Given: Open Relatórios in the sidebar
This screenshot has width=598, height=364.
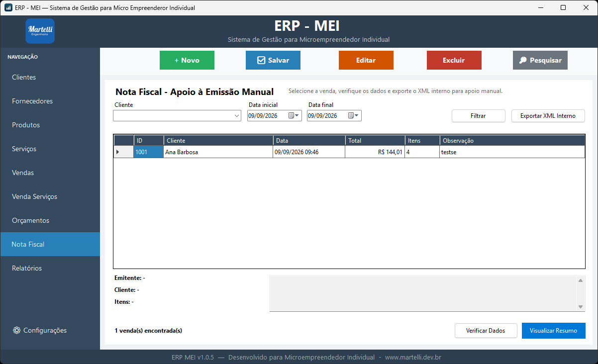Looking at the screenshot, I should 50,268.
